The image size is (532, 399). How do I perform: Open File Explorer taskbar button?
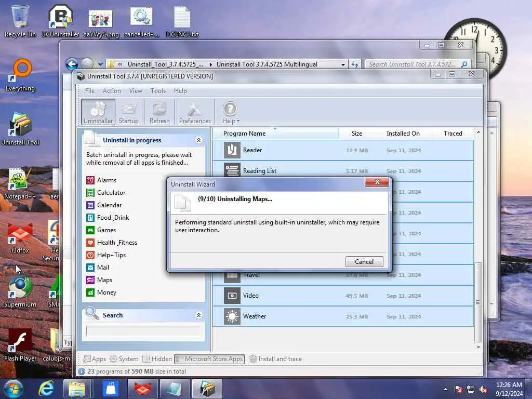coord(77,389)
